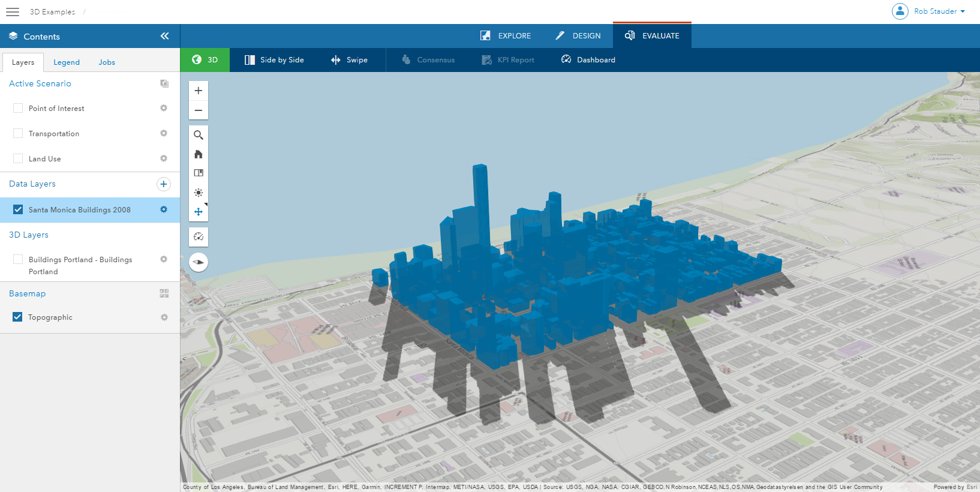The image size is (980, 492).
Task: Open Santa Monica Buildings 2008 settings gear
Action: tap(164, 209)
